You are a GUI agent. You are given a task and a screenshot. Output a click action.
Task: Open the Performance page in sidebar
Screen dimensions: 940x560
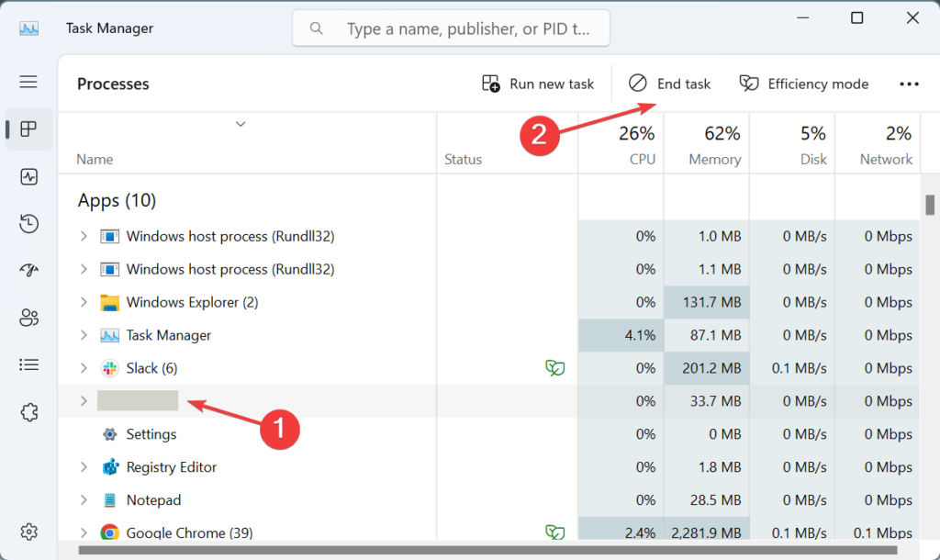pos(28,176)
